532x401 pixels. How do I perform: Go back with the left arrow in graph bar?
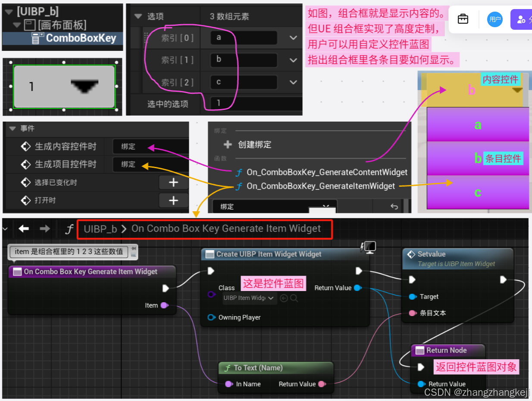point(24,229)
